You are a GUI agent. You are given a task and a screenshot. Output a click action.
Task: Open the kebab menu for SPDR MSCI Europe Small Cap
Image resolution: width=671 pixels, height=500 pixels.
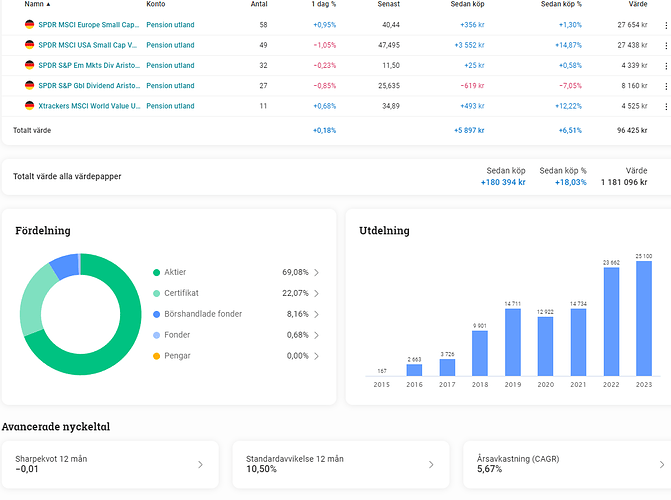pyautogui.click(x=666, y=25)
